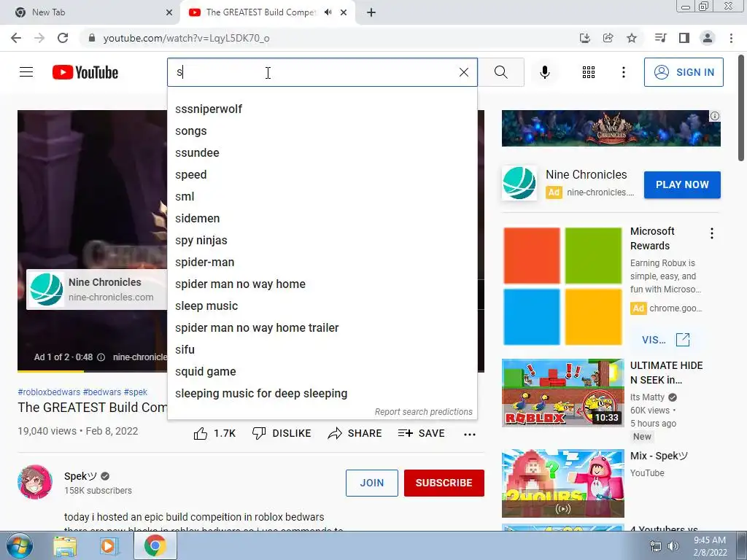
Task: Choose the 'ssundee' suggestion
Action: pyautogui.click(x=322, y=153)
